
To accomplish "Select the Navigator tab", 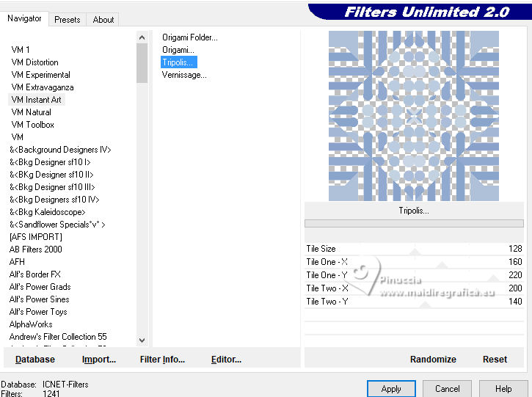I will tap(24, 18).
